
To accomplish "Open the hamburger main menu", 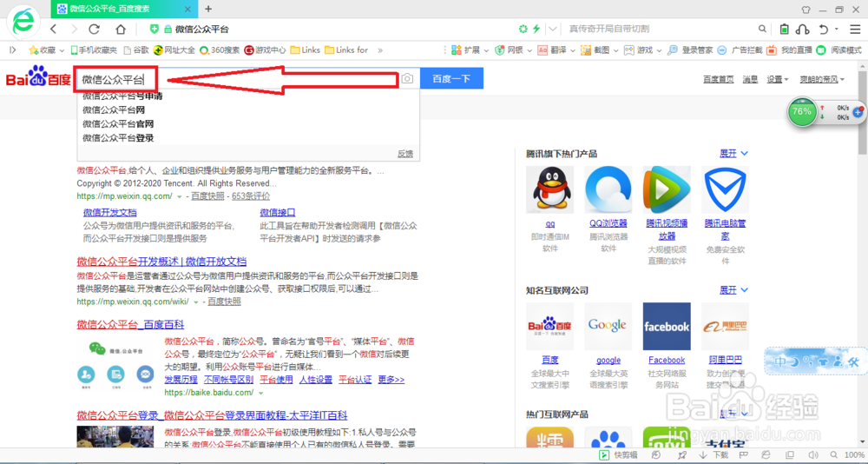I will pyautogui.click(x=855, y=29).
